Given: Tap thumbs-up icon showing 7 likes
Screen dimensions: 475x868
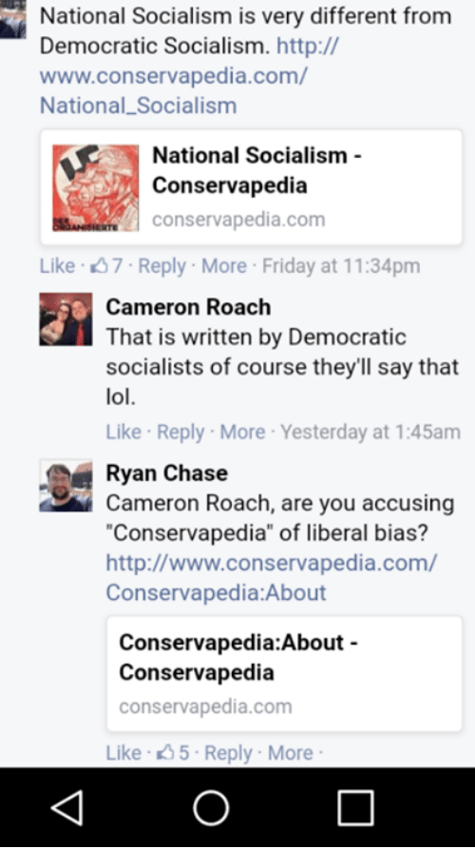Looking at the screenshot, I should pyautogui.click(x=100, y=265).
